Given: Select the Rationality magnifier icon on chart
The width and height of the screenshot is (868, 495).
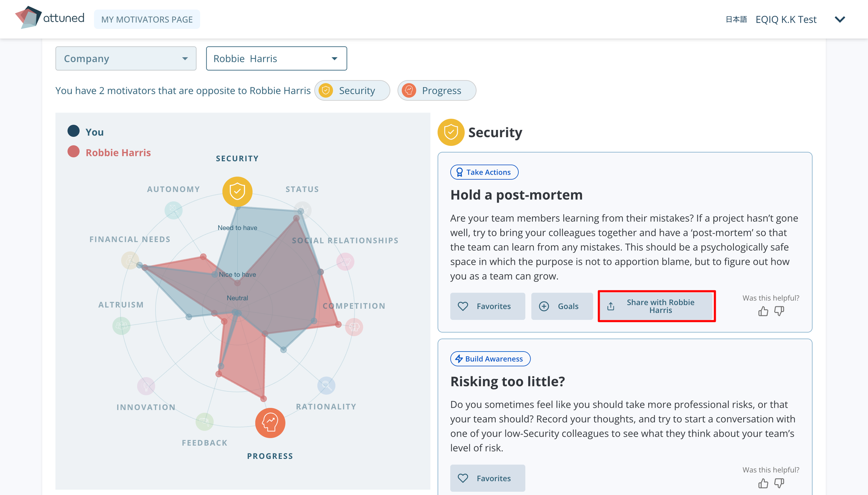Looking at the screenshot, I should pos(326,385).
